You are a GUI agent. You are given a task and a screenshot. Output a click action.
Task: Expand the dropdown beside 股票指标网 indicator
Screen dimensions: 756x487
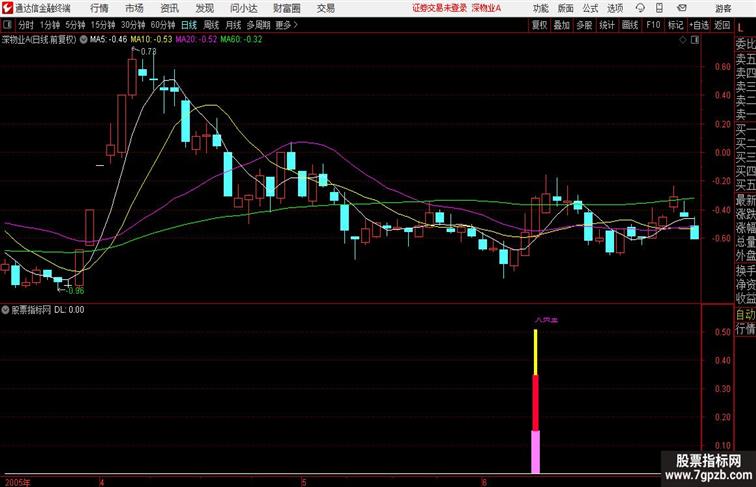(5, 310)
